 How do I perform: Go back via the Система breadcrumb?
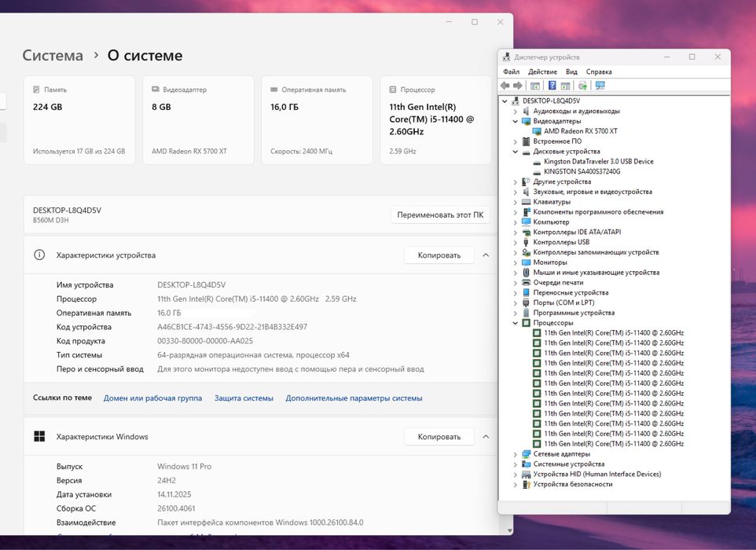[53, 56]
